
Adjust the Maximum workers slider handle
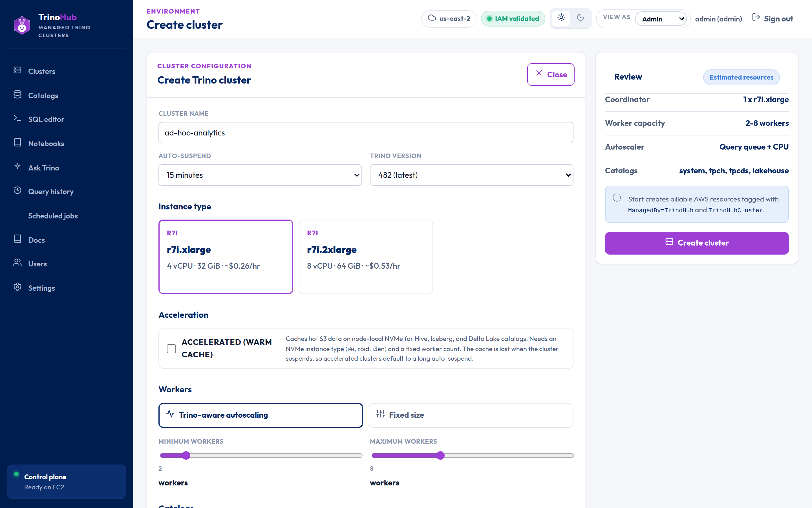pyautogui.click(x=441, y=456)
